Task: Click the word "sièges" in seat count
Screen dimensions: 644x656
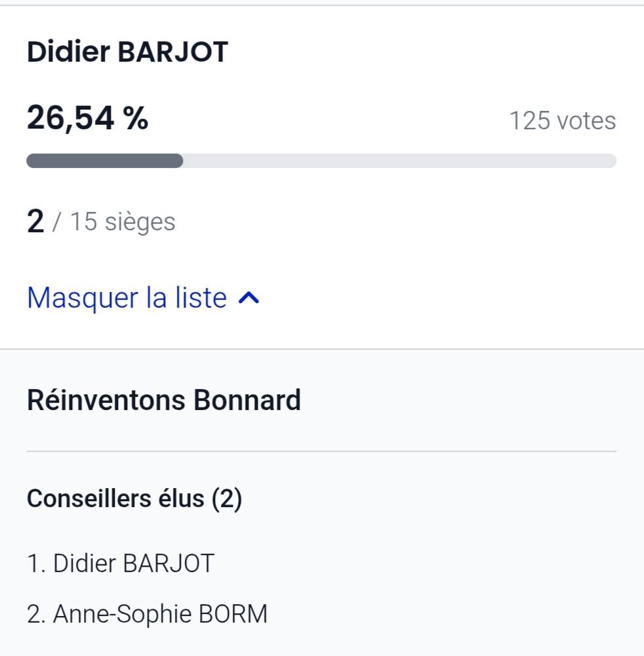Action: click(140, 222)
